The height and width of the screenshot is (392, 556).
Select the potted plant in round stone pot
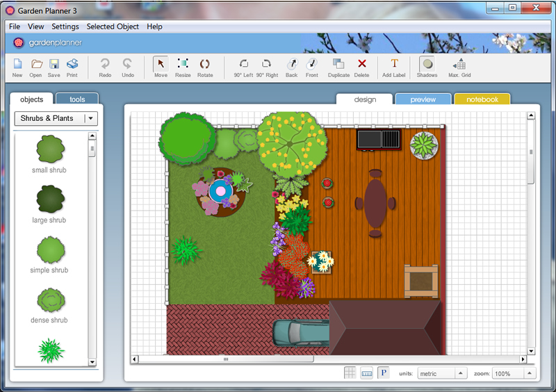[424, 145]
